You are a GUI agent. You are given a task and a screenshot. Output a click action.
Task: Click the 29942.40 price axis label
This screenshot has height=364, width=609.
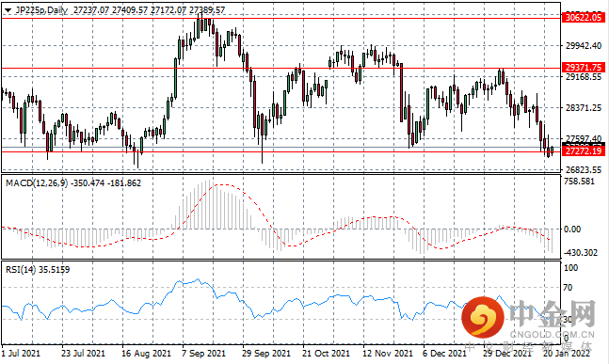click(x=584, y=46)
